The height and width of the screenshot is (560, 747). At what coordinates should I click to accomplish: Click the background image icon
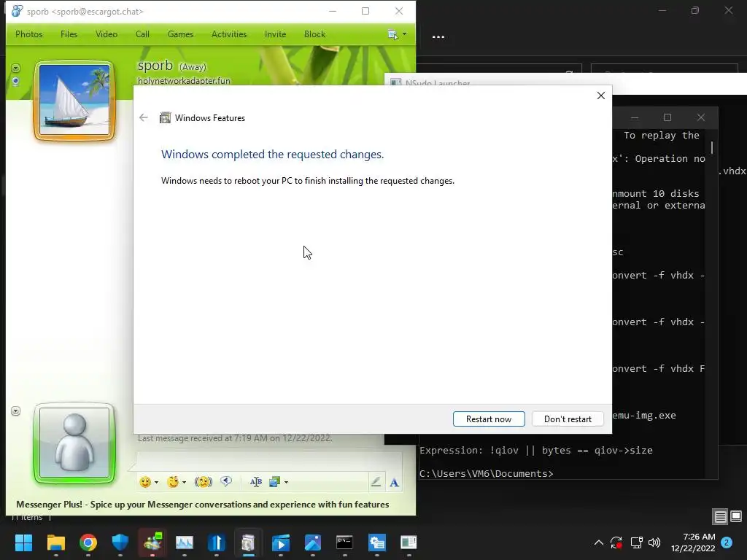[275, 482]
